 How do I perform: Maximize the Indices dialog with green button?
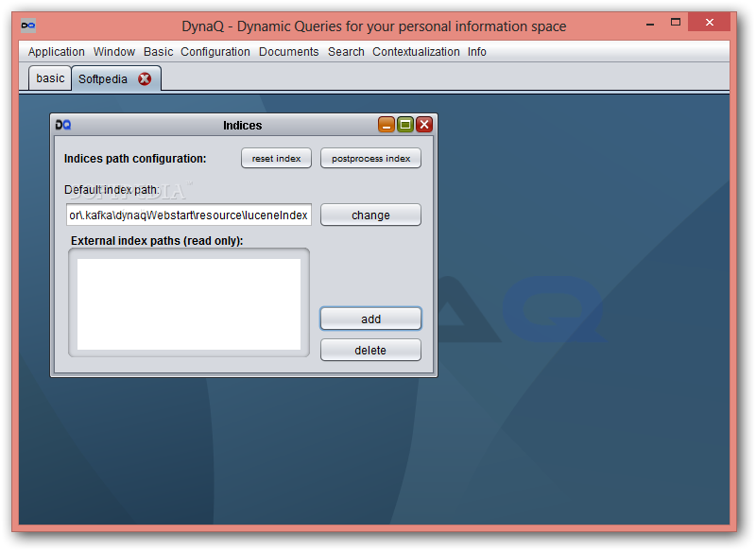pos(405,125)
